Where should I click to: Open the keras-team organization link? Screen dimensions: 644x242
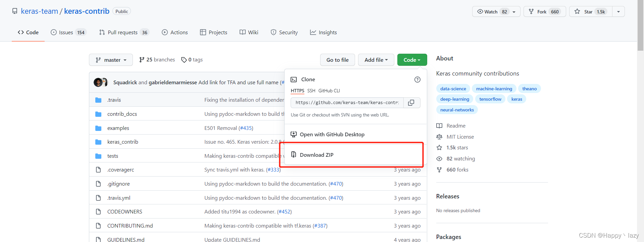pyautogui.click(x=39, y=11)
